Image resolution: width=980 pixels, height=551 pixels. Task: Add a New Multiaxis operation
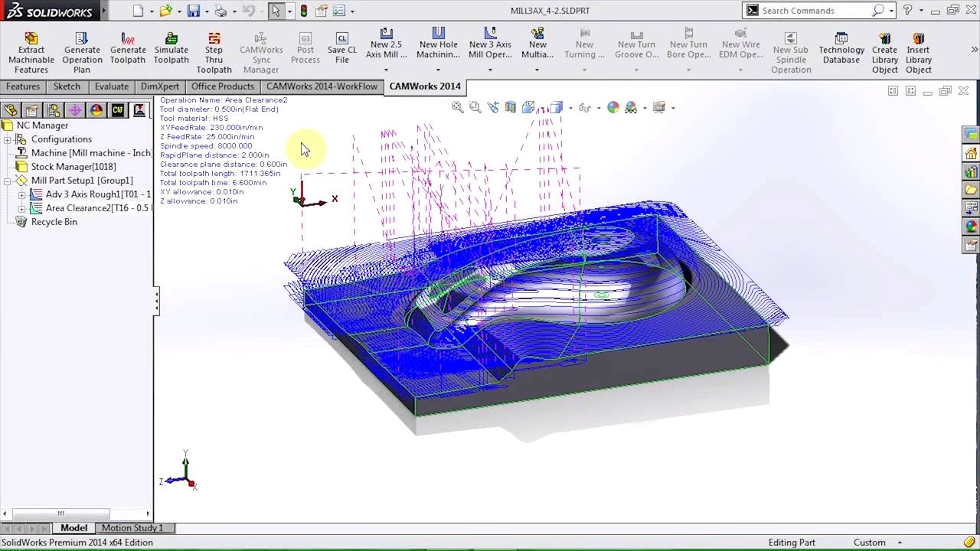tap(537, 44)
